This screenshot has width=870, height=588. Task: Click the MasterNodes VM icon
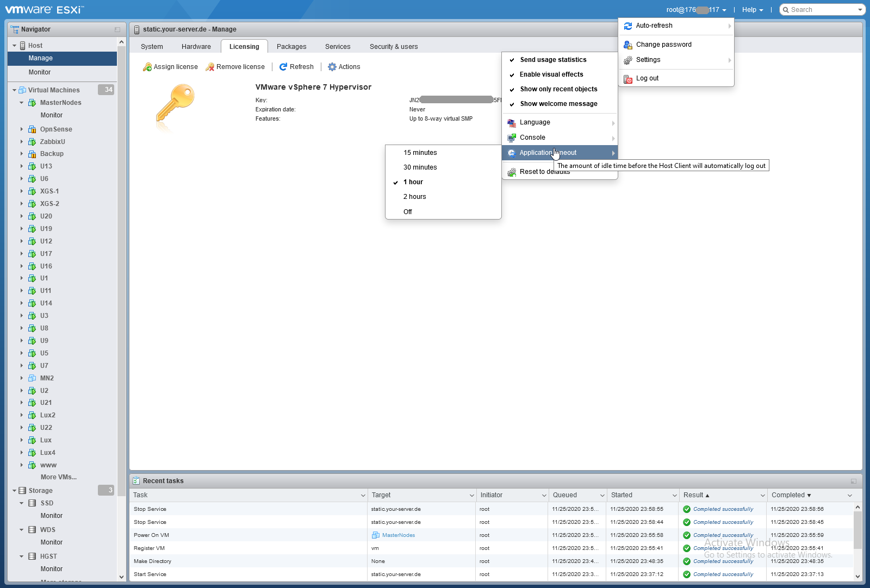click(x=32, y=103)
